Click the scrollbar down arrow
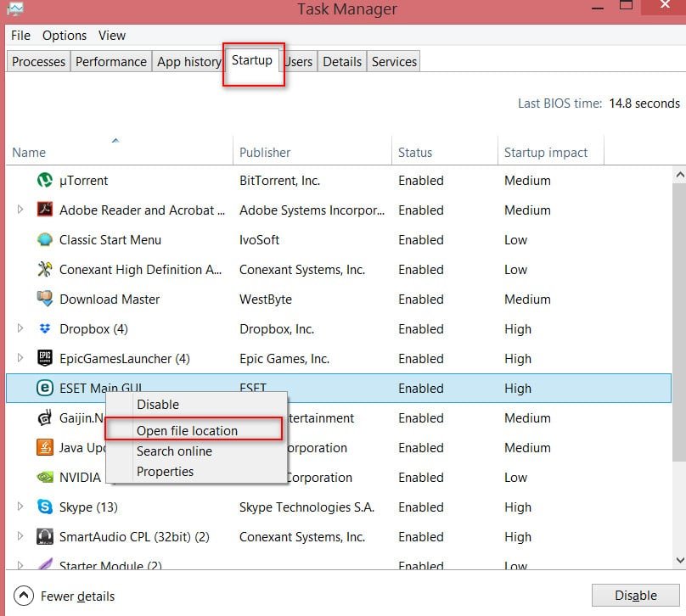 [679, 560]
